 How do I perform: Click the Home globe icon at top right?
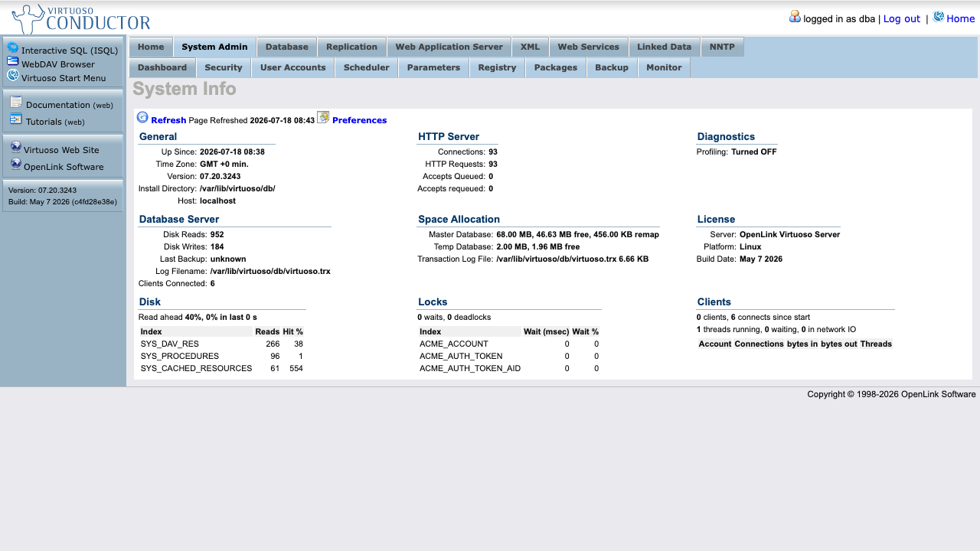(939, 16)
